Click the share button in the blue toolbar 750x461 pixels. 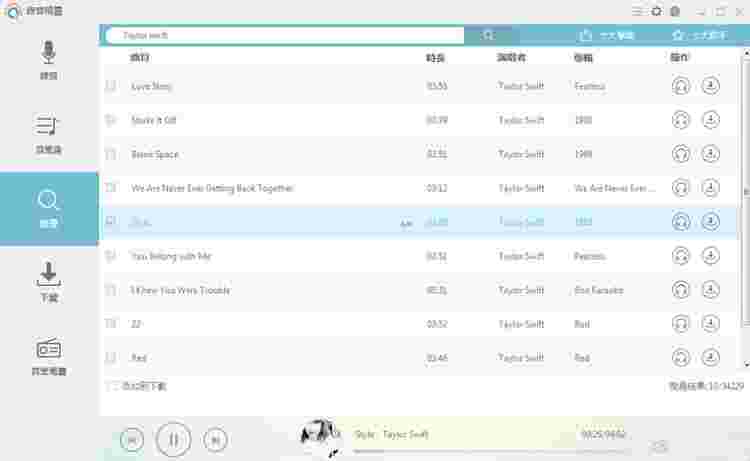606,35
